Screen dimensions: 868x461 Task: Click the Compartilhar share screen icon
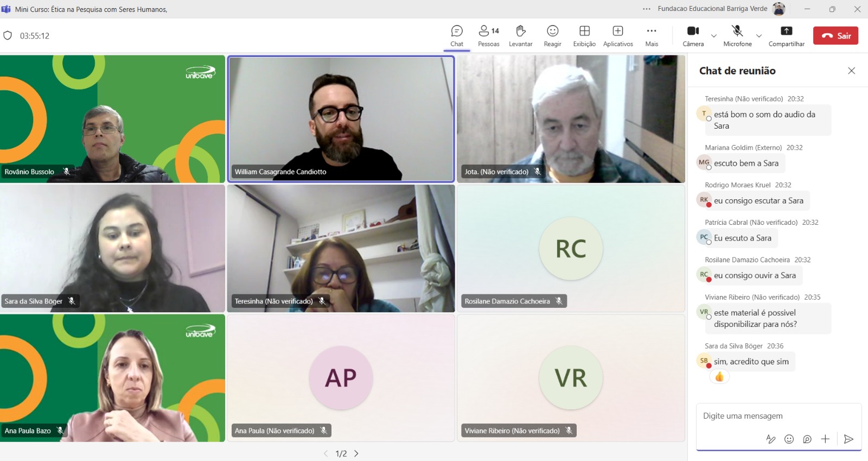tap(786, 36)
